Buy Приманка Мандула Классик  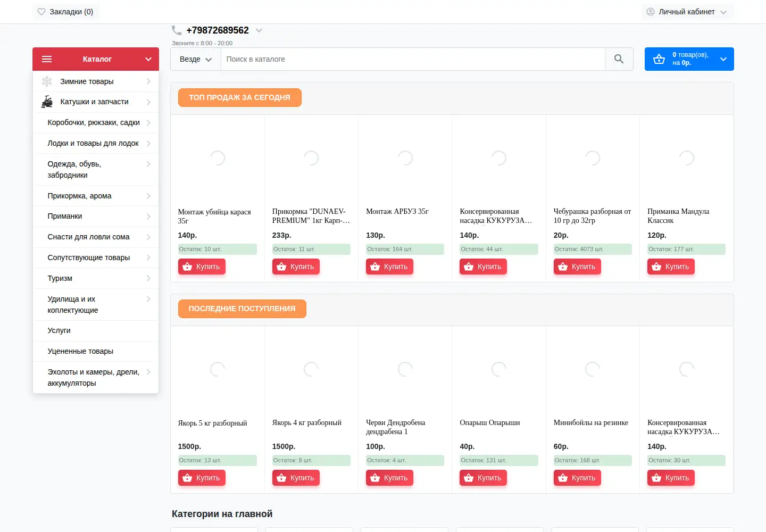[x=671, y=267]
